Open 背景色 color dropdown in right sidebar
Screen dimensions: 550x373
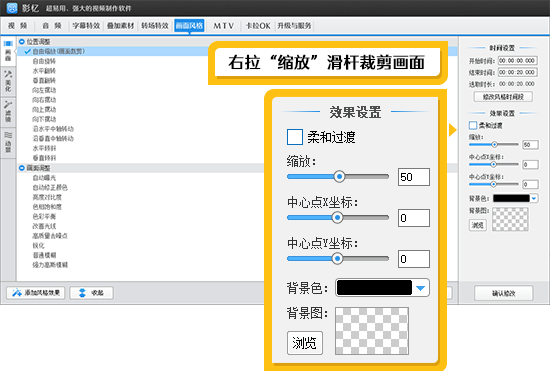(515, 199)
